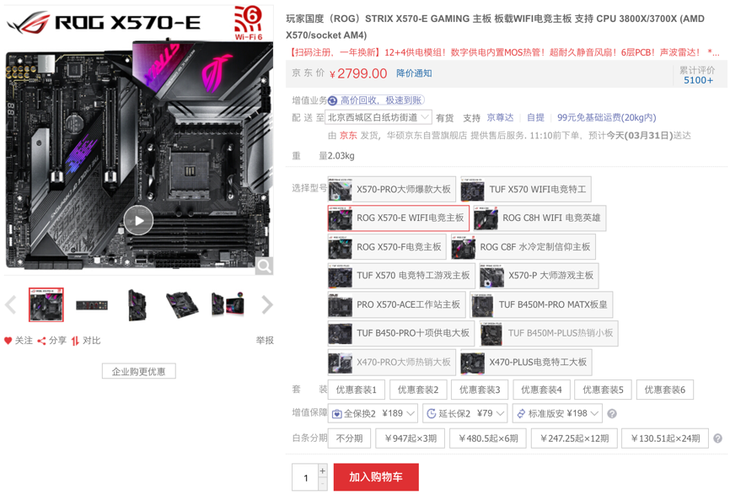
Task: Click help icon beside 白条分期 installments
Action: tap(717, 438)
